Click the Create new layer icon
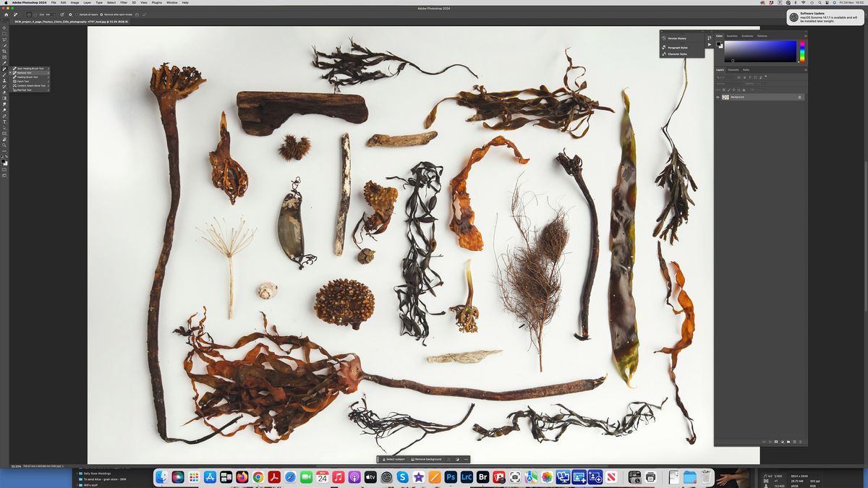The image size is (868, 488). 794,441
